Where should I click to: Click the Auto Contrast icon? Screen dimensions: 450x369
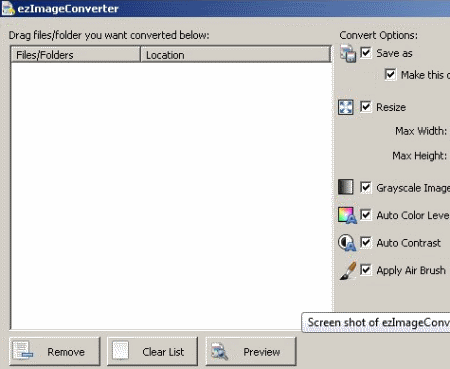347,242
